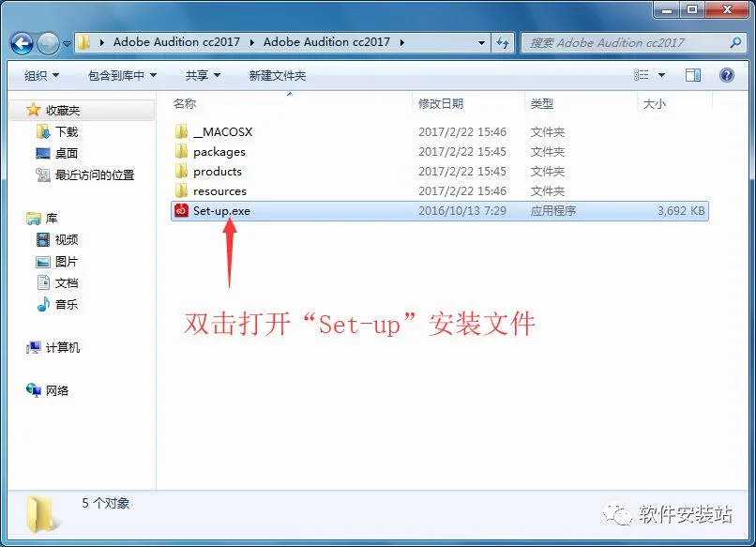Open the 包含到库中 menu
The image size is (756, 547).
tap(123, 75)
